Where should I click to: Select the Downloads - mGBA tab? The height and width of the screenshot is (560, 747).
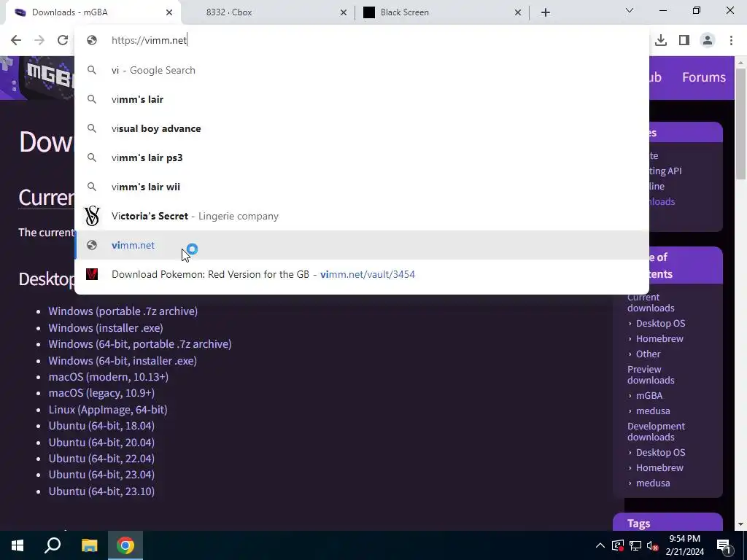93,12
